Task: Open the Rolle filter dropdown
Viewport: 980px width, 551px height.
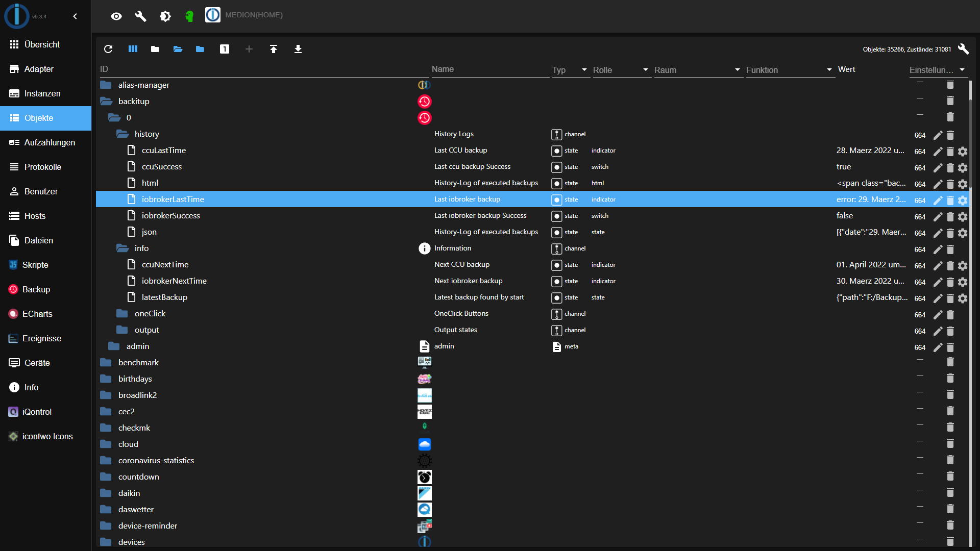Action: pos(622,70)
